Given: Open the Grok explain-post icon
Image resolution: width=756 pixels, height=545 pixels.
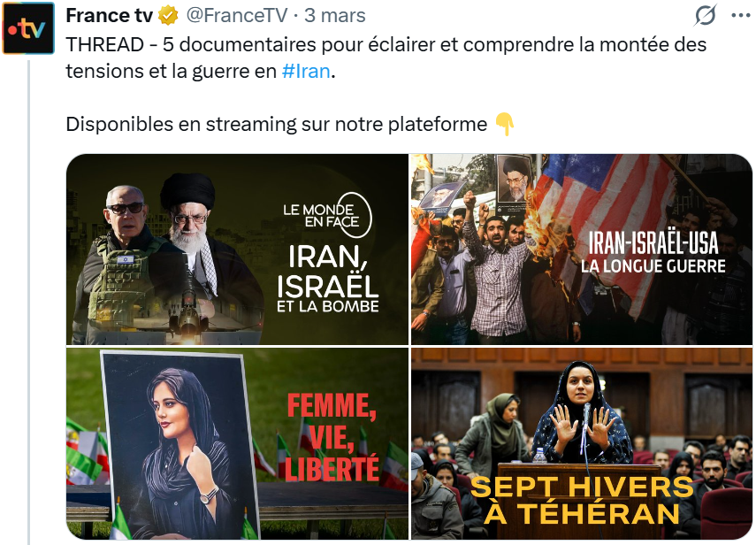Looking at the screenshot, I should 706,15.
